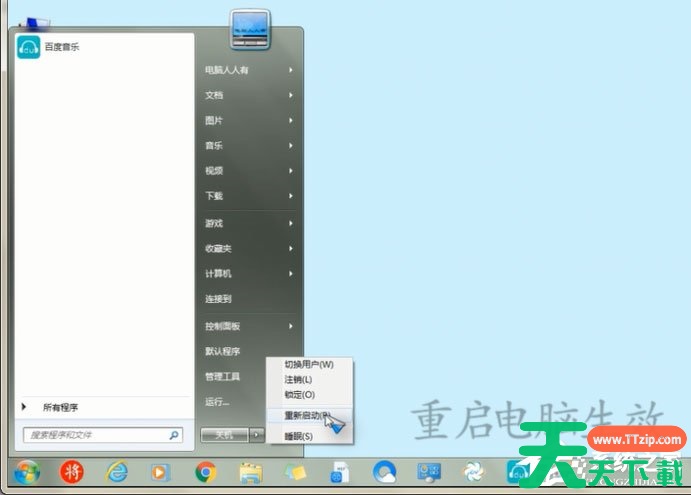Open Internet Explorer from the taskbar
The width and height of the screenshot is (691, 495).
[117, 471]
